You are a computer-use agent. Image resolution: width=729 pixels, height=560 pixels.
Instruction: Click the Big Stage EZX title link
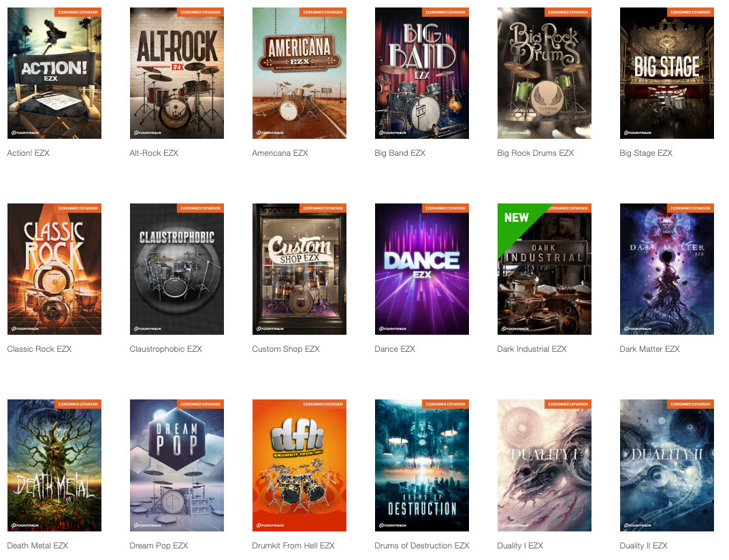646,153
